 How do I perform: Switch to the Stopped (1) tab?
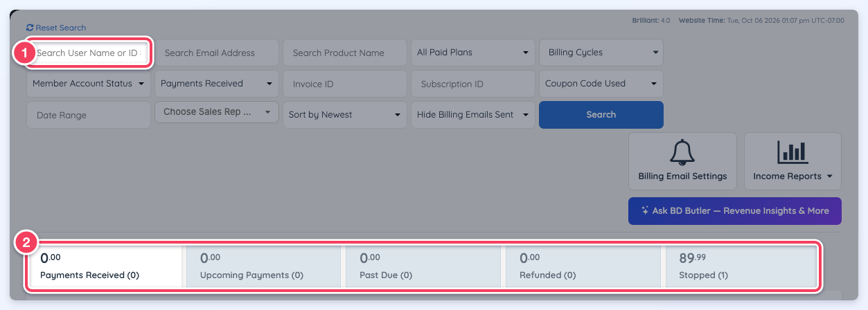tap(741, 266)
